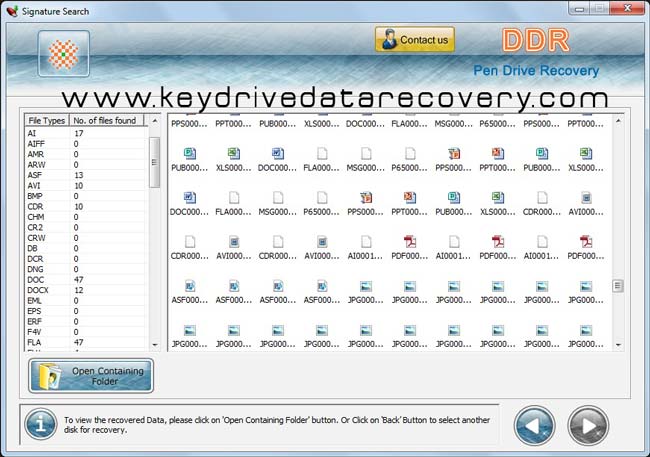Viewport: 650px width, 457px height.
Task: Click the blue info icon
Action: pyautogui.click(x=40, y=424)
